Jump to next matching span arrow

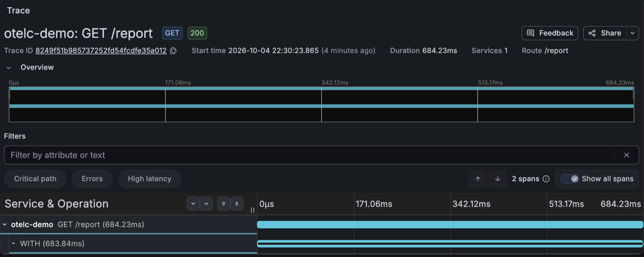(x=497, y=179)
